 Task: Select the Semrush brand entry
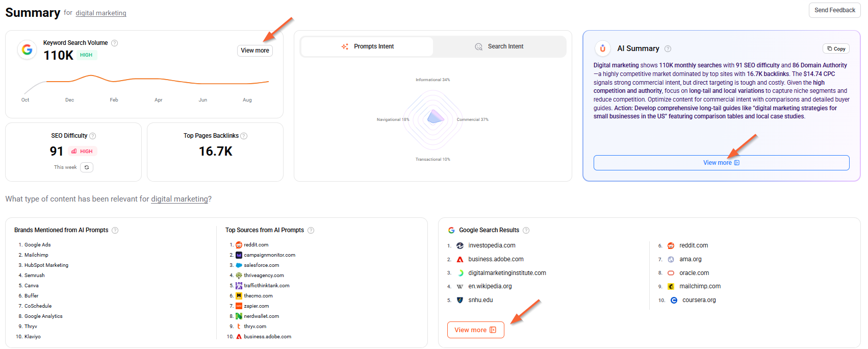tap(35, 276)
